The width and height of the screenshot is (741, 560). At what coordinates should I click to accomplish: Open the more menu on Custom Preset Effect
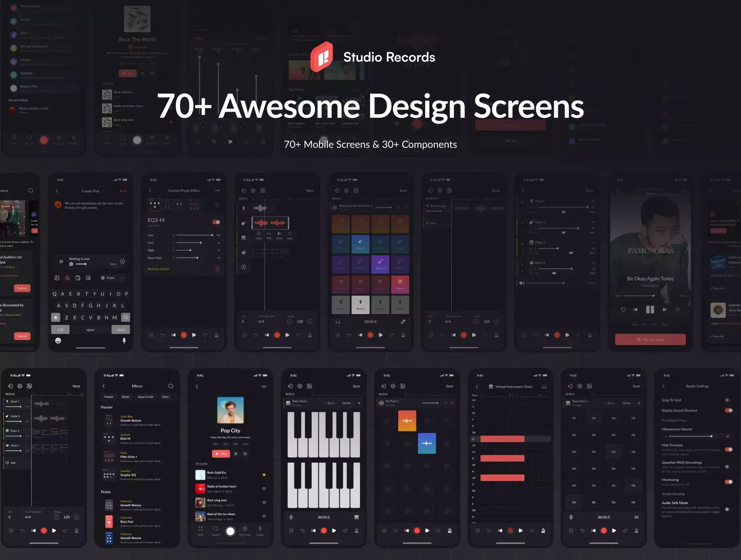pos(217,191)
